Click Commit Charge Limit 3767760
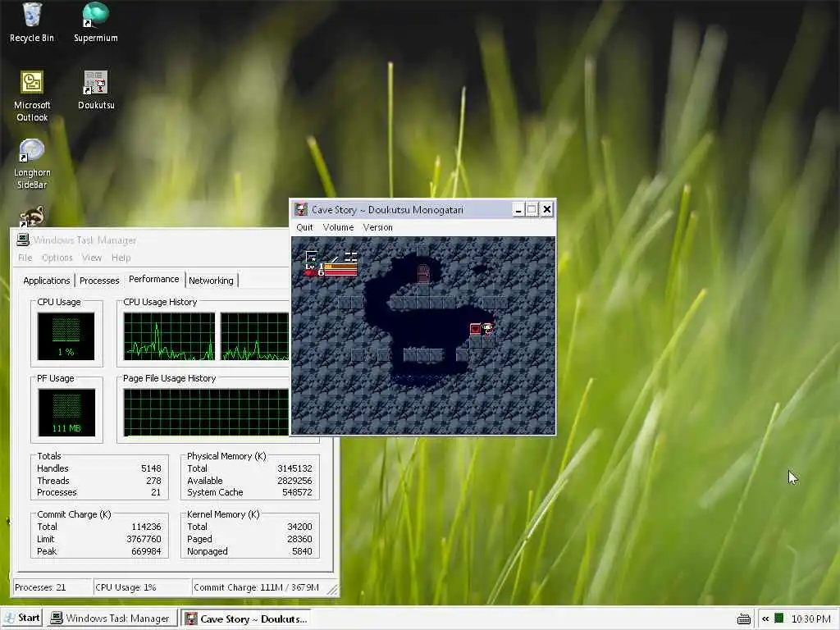 coord(144,539)
